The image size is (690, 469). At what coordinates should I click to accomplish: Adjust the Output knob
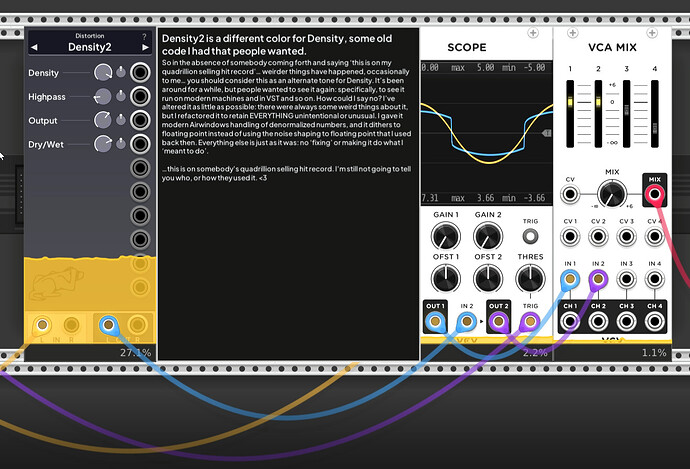[103, 120]
